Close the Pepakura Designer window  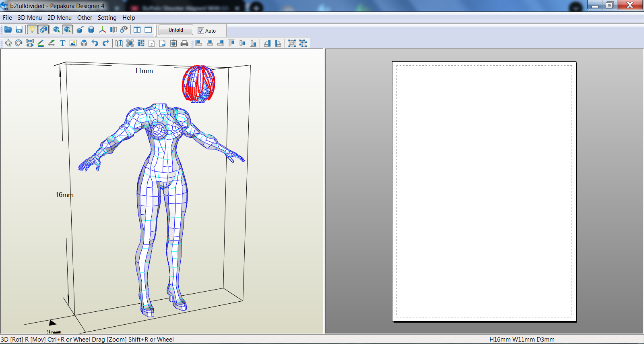click(630, 5)
